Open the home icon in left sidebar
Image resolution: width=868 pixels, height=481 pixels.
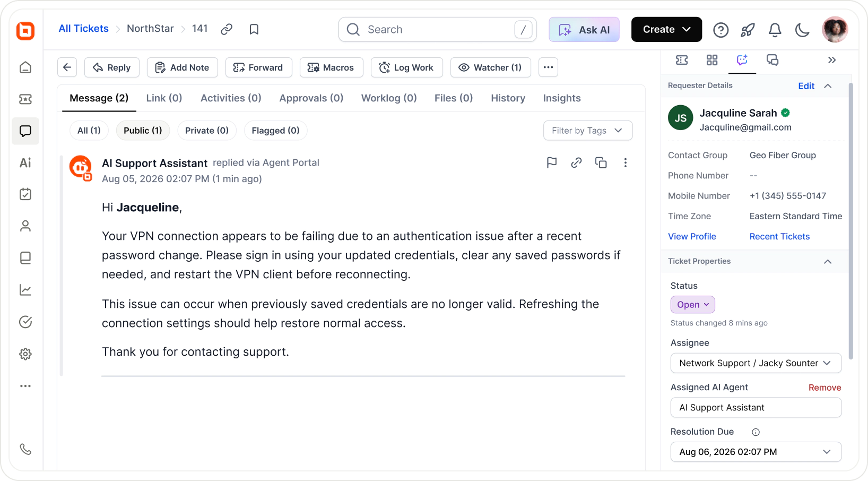click(x=25, y=67)
